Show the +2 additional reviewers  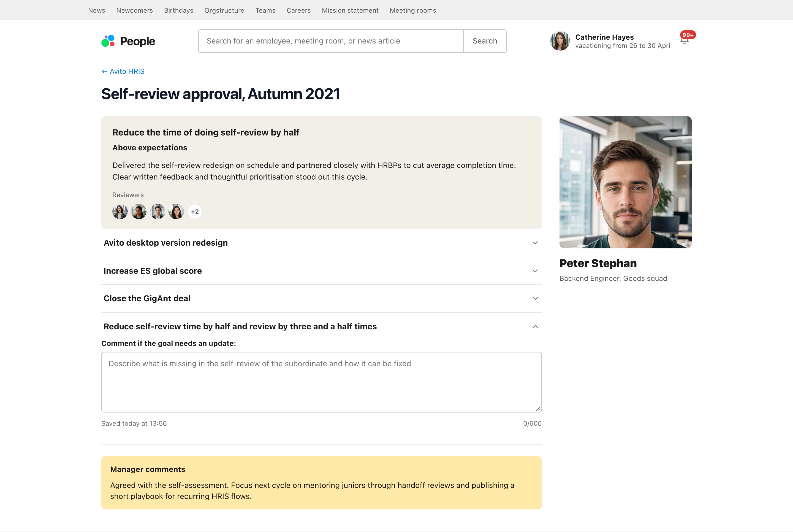click(x=195, y=212)
